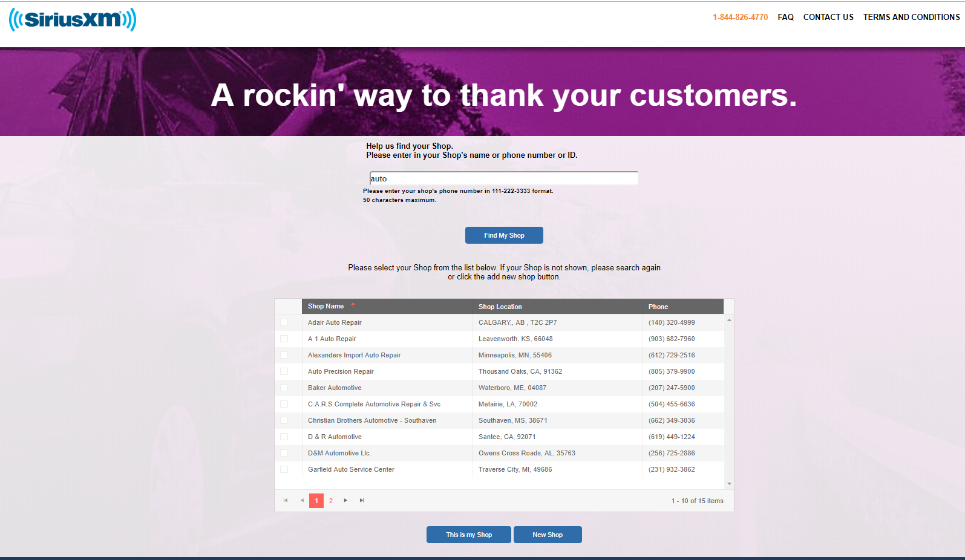This screenshot has width=965, height=560.
Task: Click location Leavenworth, KS, 66048
Action: pos(515,339)
